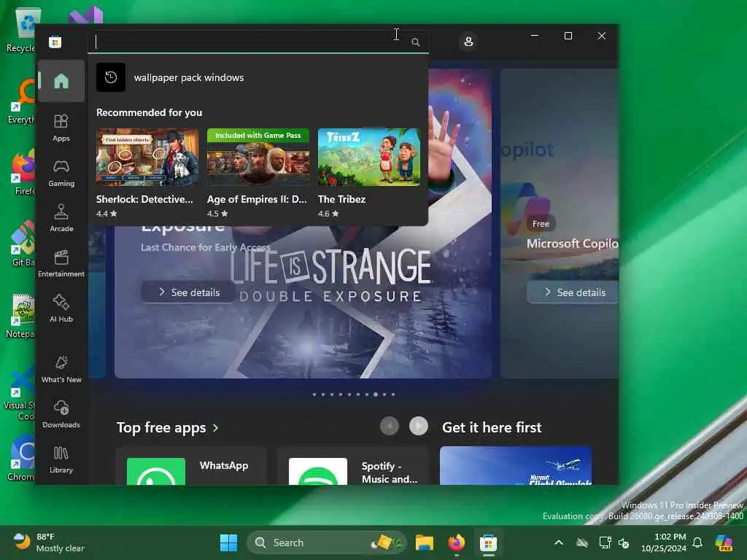This screenshot has height=560, width=747.
Task: Open the What's New page
Action: (61, 369)
